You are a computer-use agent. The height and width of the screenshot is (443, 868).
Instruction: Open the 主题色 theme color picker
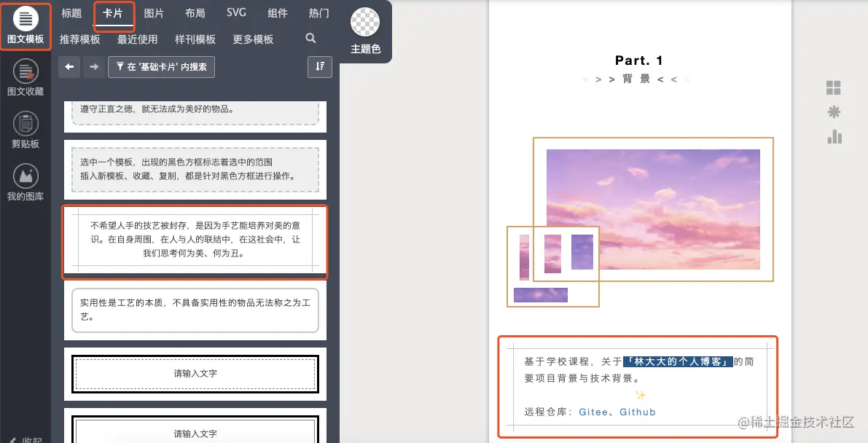click(x=365, y=31)
